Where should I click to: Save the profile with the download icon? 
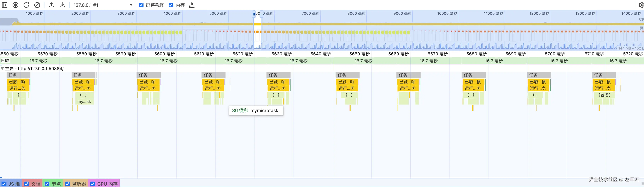pos(62,5)
